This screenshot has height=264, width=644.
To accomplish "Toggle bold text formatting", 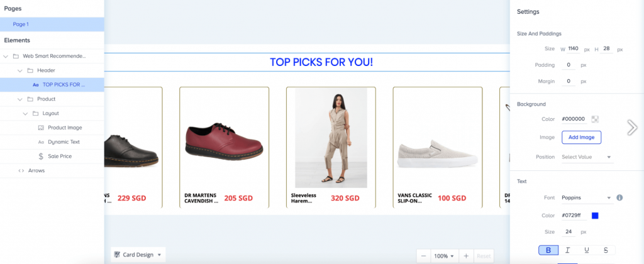I will click(548, 250).
